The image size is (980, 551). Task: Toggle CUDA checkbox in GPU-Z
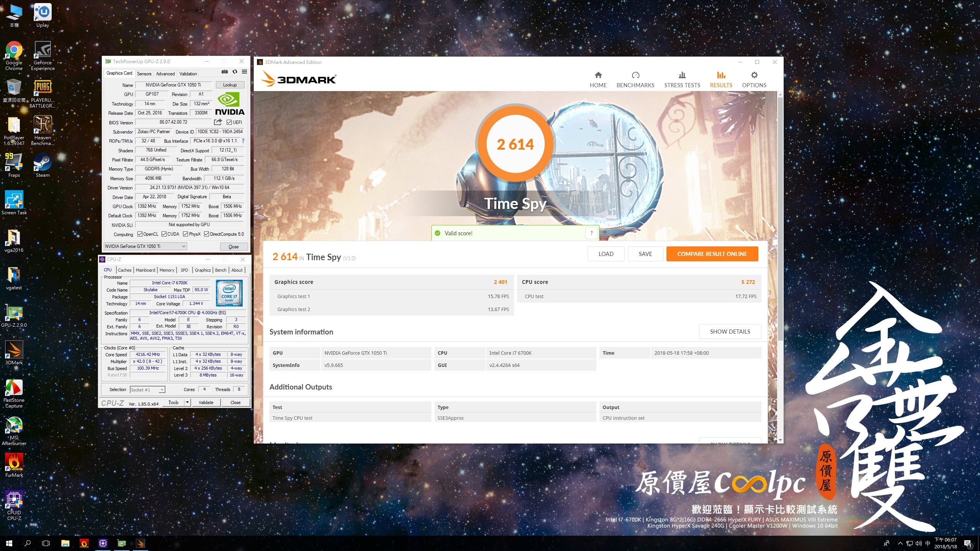click(164, 234)
